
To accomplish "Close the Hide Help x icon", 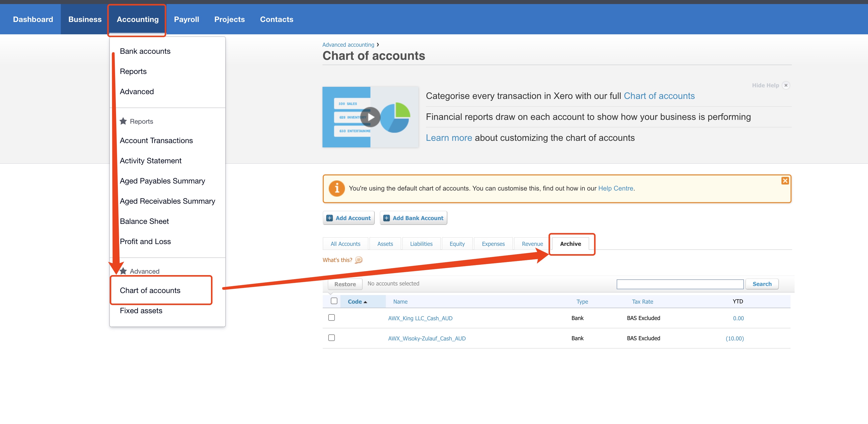I will coord(786,85).
